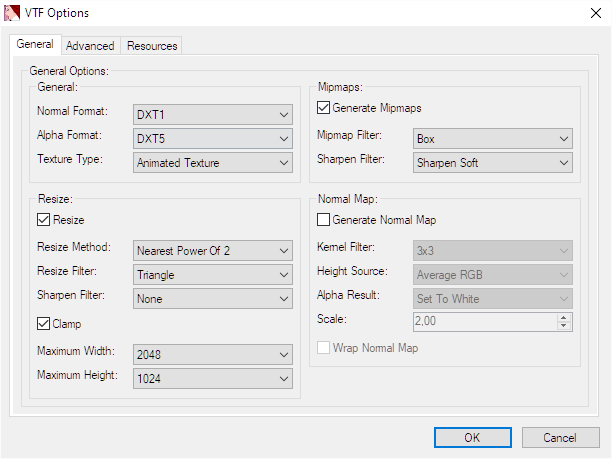The width and height of the screenshot is (612, 459).
Task: Click the VTF Options title bar icon
Action: pos(12,13)
